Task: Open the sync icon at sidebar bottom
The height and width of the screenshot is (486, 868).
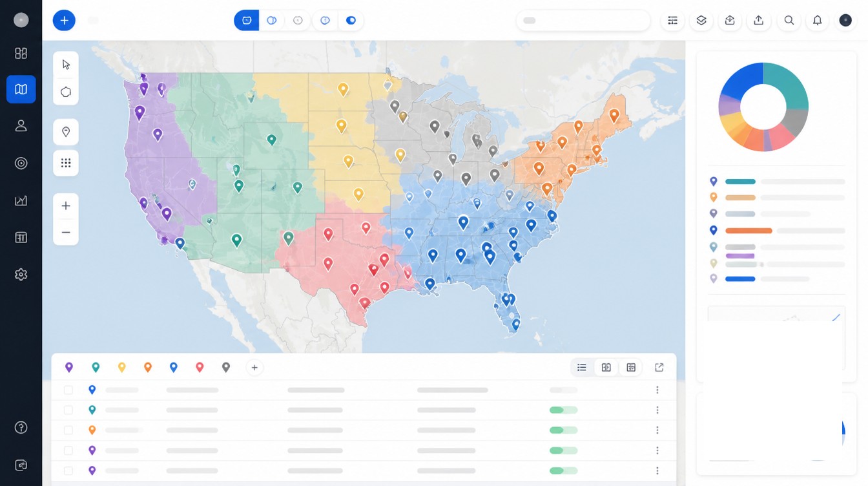Action: point(21,465)
